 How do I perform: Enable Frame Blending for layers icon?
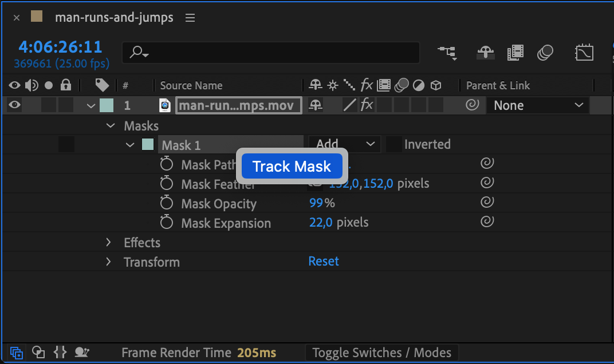tap(515, 53)
